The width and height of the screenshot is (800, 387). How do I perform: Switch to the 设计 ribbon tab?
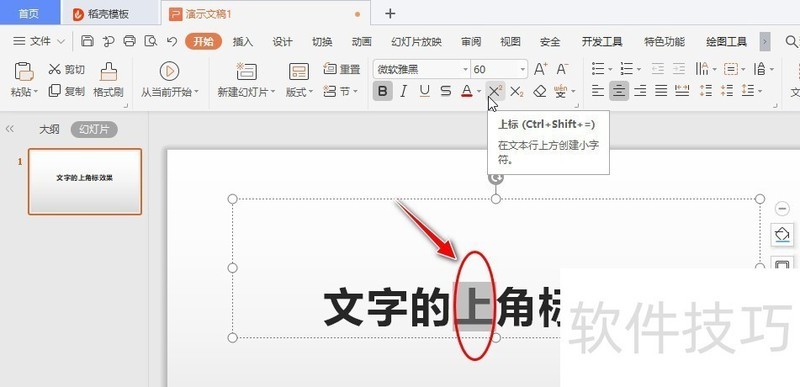click(282, 42)
